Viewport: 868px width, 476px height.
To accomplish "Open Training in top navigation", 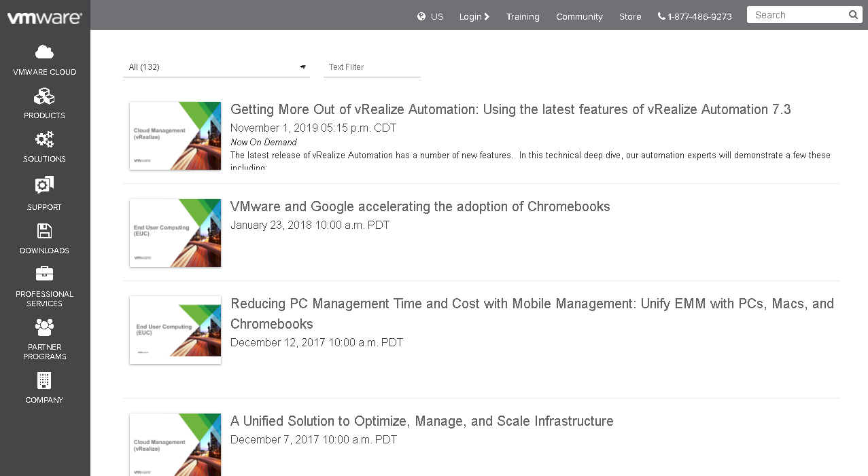I will pos(523,16).
